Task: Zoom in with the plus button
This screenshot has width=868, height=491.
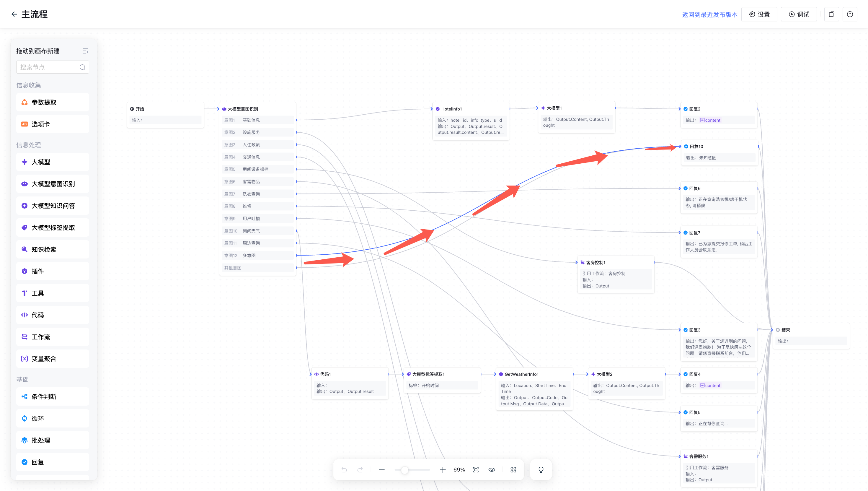Action: (443, 470)
